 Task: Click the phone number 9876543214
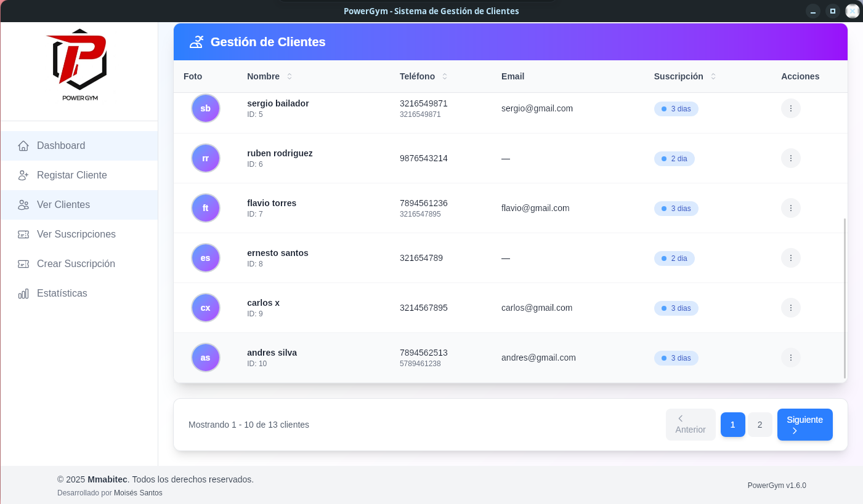pos(424,158)
